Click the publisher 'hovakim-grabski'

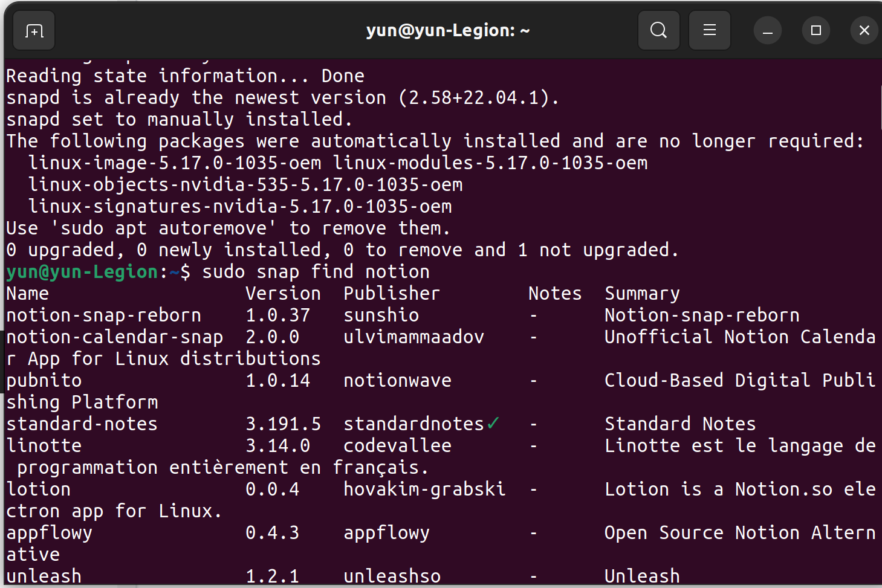(x=425, y=489)
